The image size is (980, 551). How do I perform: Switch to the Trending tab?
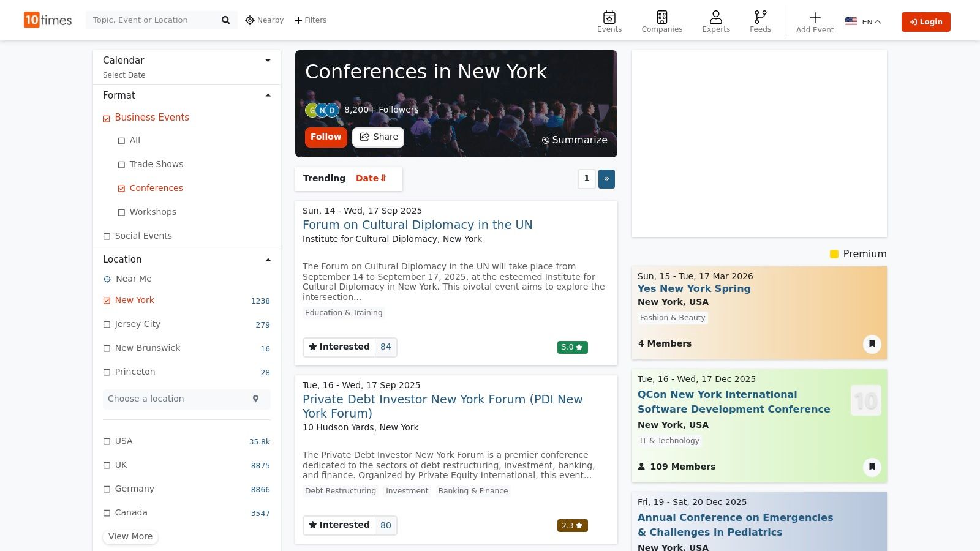324,178
